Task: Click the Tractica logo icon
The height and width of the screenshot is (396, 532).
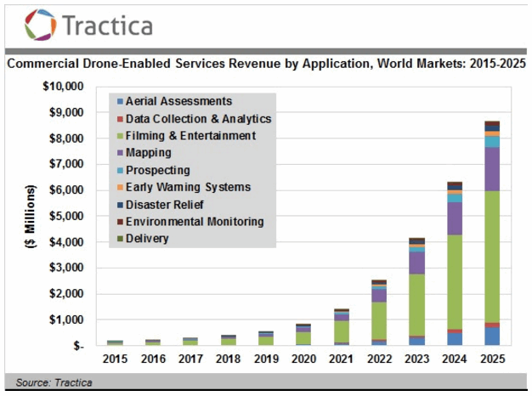Action: (39, 25)
